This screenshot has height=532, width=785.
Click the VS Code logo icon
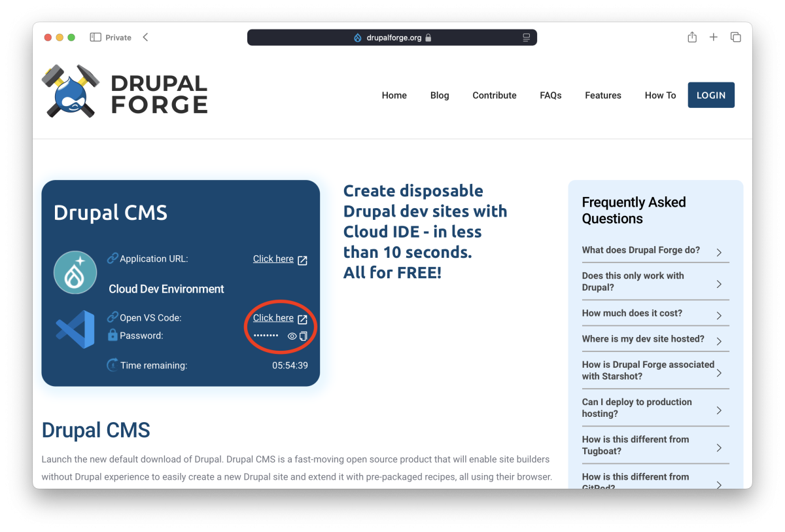point(75,329)
